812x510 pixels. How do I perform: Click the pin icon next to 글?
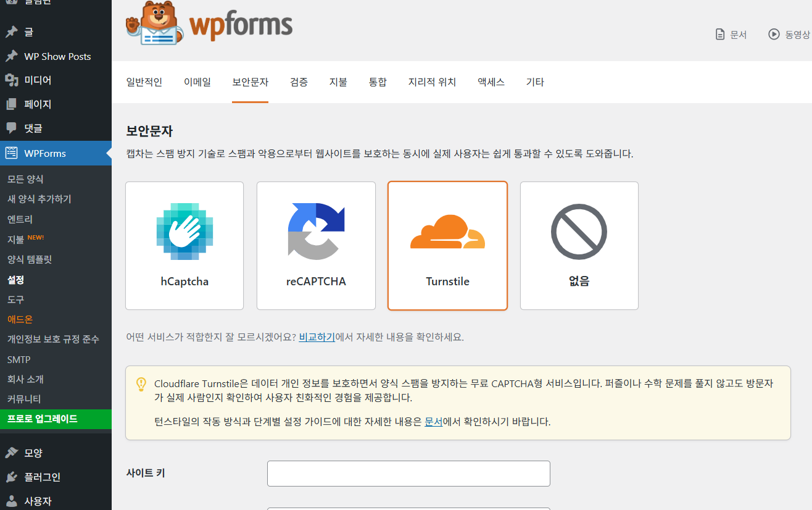pos(11,32)
